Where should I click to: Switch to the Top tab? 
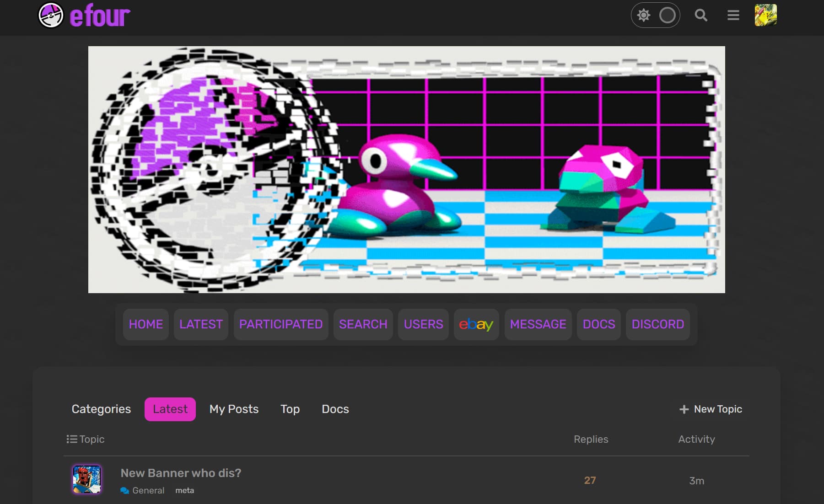(290, 409)
